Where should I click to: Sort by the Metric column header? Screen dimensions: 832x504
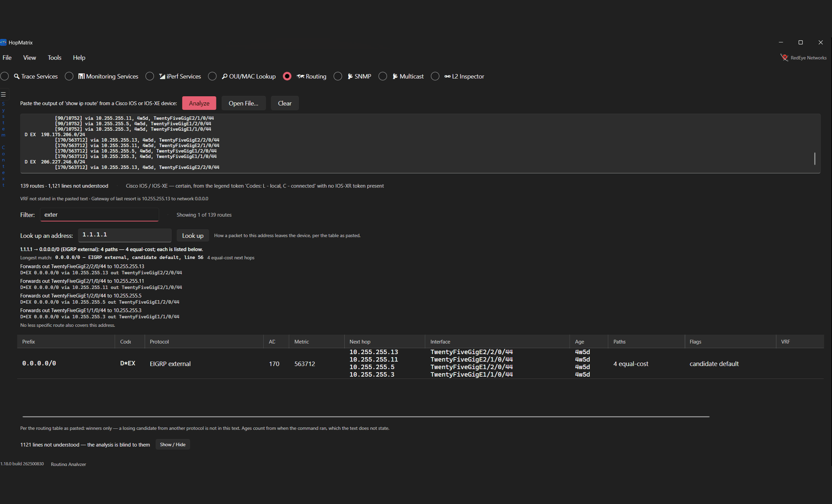coord(316,342)
